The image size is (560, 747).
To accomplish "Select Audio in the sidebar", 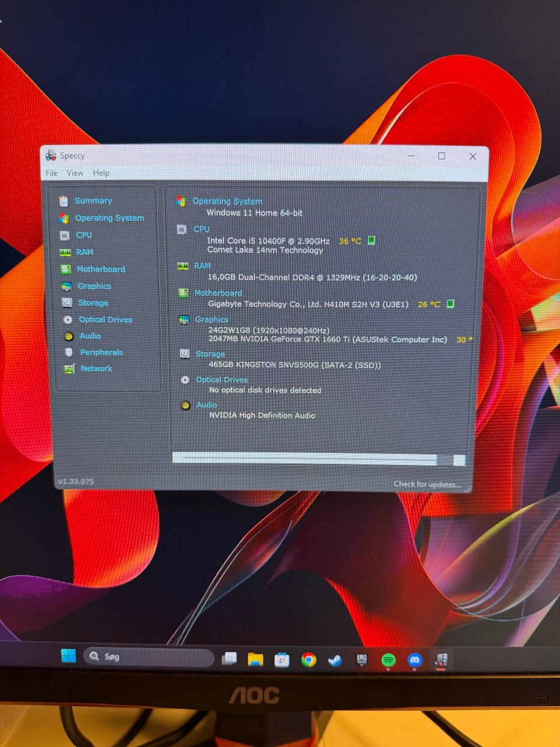I will [90, 336].
